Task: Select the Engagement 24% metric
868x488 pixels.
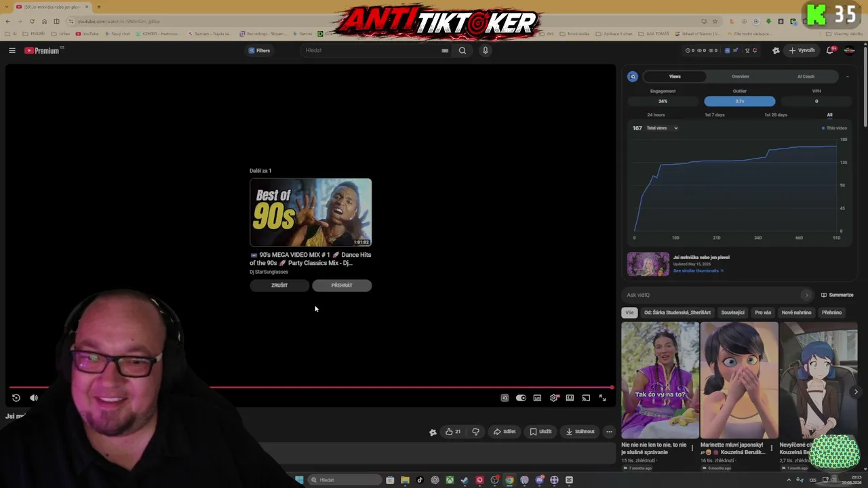Action: point(663,101)
